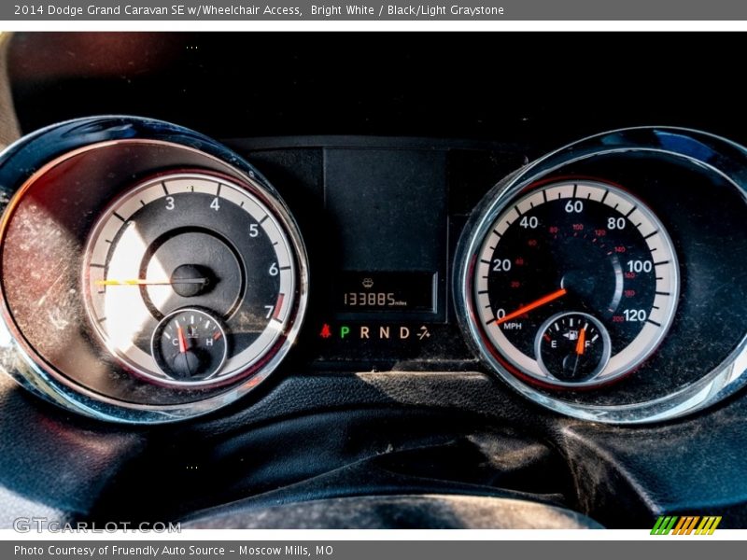Click the 60 mark on the speedometer
Screen dimensions: 747x560
tap(573, 206)
